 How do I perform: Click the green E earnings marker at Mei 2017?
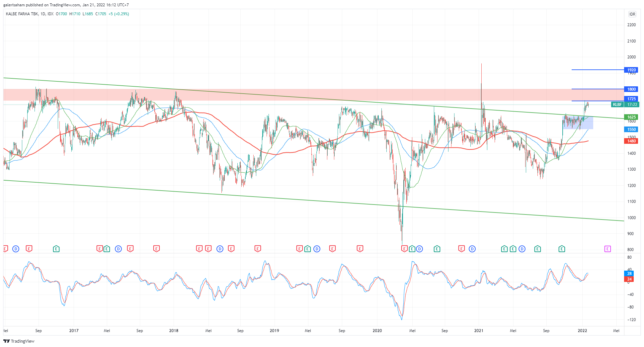click(x=107, y=249)
